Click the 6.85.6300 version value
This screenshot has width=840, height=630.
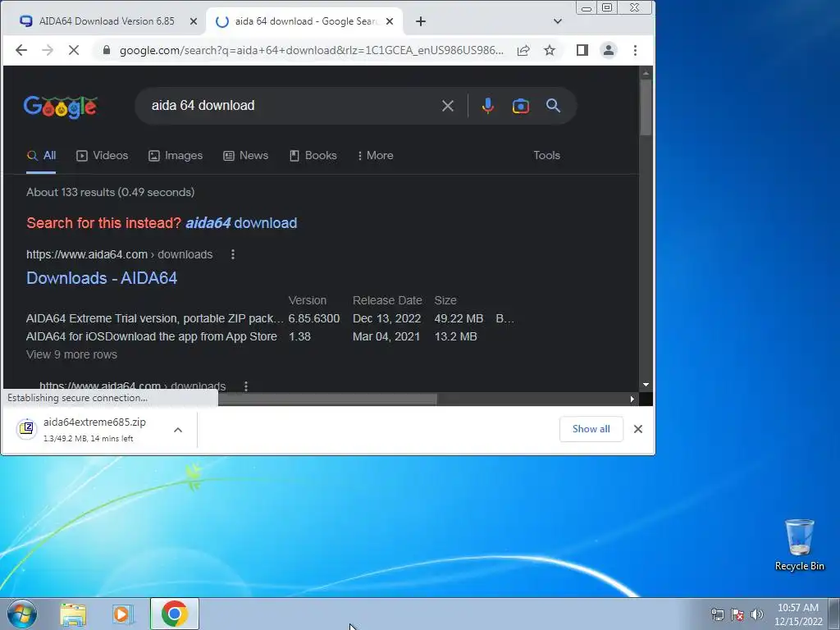pyautogui.click(x=314, y=318)
